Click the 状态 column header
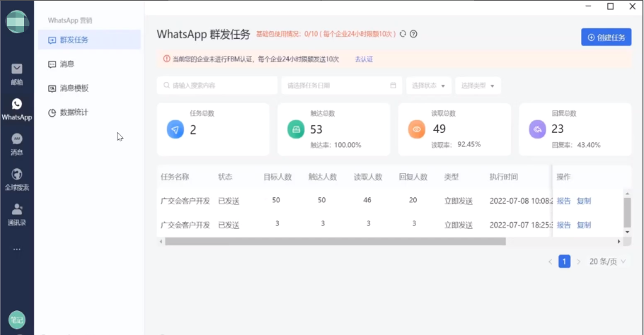The image size is (644, 335). 225,177
